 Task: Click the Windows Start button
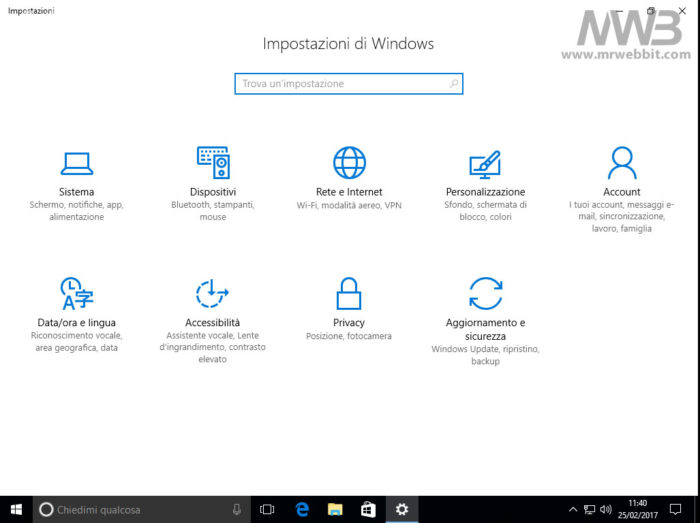(x=16, y=509)
